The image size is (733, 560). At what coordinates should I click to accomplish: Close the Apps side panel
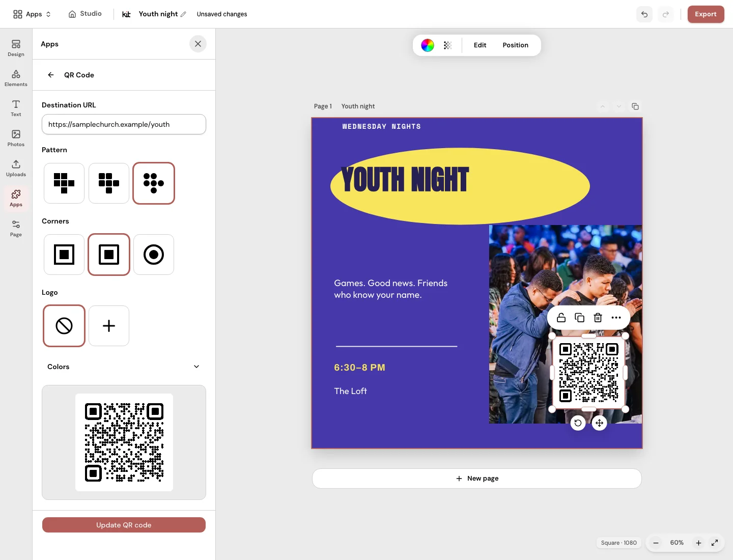(x=198, y=44)
